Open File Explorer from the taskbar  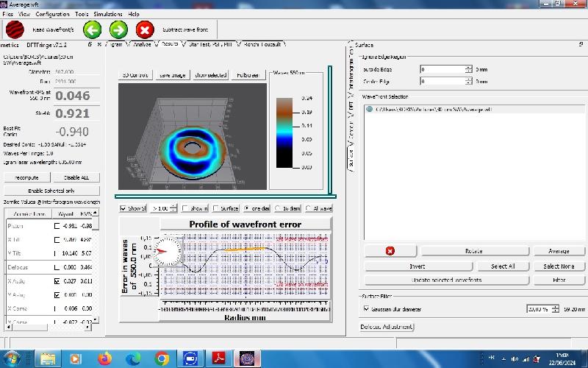(48, 359)
